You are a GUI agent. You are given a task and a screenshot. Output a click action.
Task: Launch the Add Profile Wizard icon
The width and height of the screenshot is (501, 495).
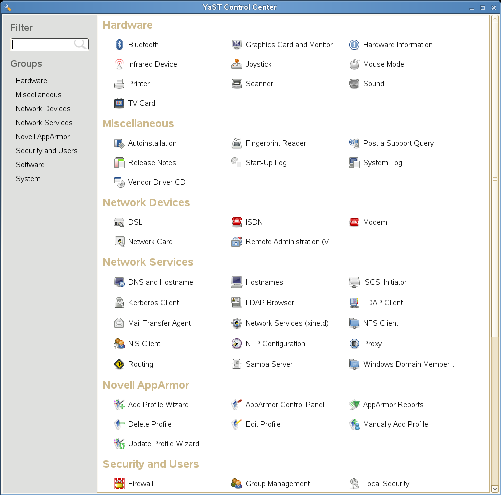[x=119, y=405]
